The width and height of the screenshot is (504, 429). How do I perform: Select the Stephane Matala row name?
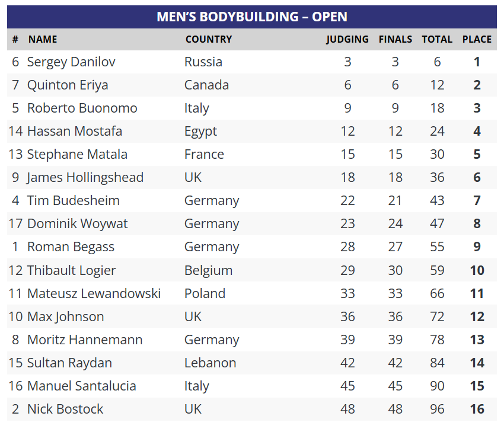coord(77,155)
